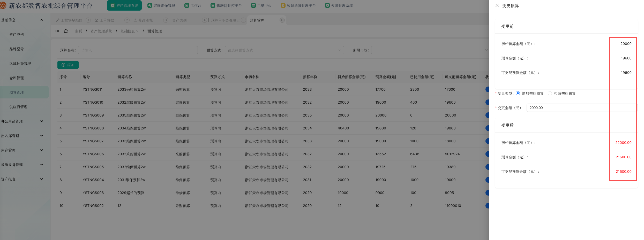Screen dimensions: 644x240
Task: Open the 权限管理系统 shield icon
Action: tap(327, 5)
